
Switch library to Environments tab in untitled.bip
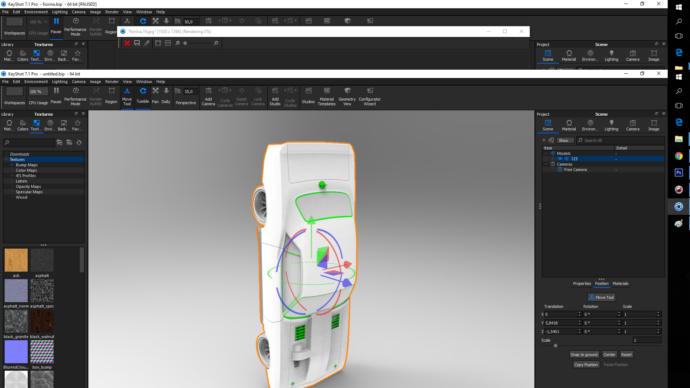[x=50, y=125]
